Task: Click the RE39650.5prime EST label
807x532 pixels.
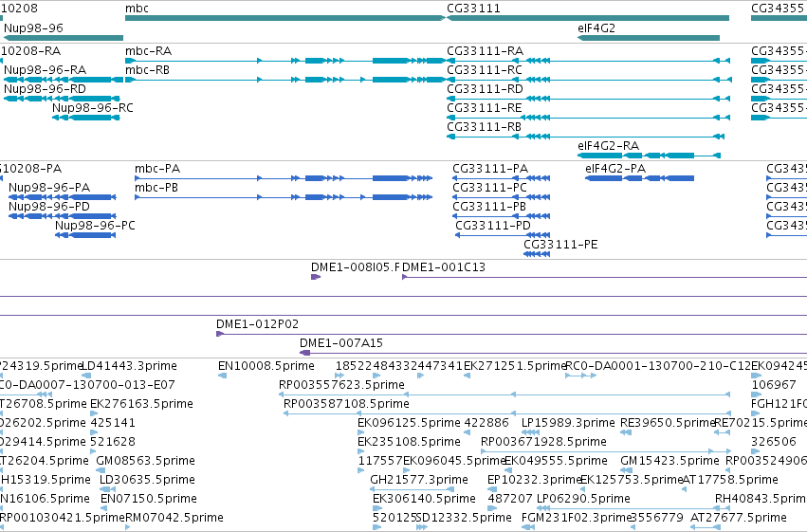Action: [x=668, y=424]
